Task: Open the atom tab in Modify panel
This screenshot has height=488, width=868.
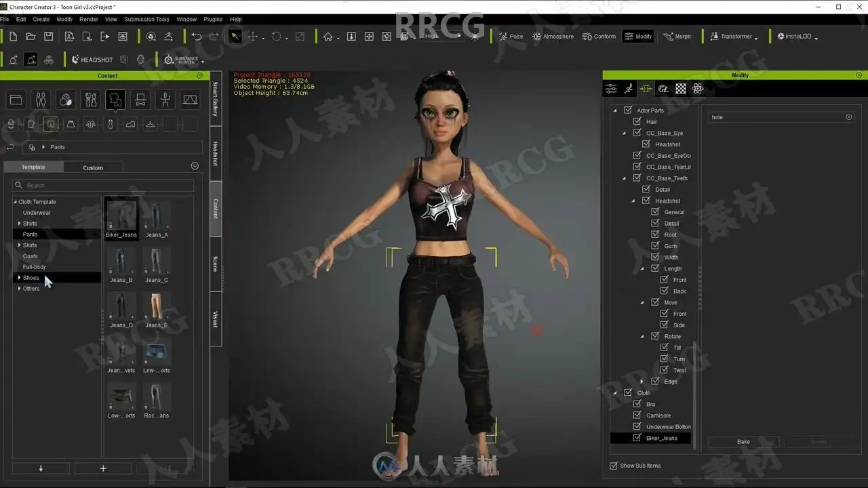Action: [x=698, y=89]
